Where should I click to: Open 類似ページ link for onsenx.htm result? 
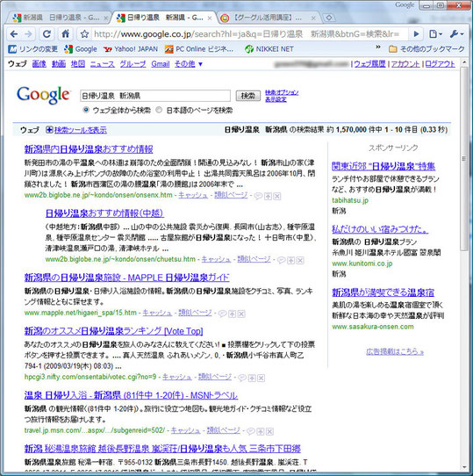(231, 195)
